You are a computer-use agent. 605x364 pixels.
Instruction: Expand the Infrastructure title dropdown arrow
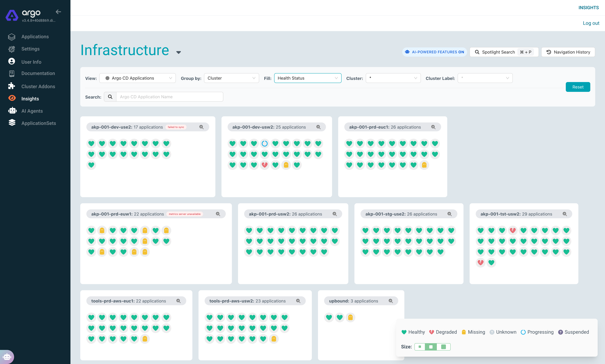click(x=179, y=52)
